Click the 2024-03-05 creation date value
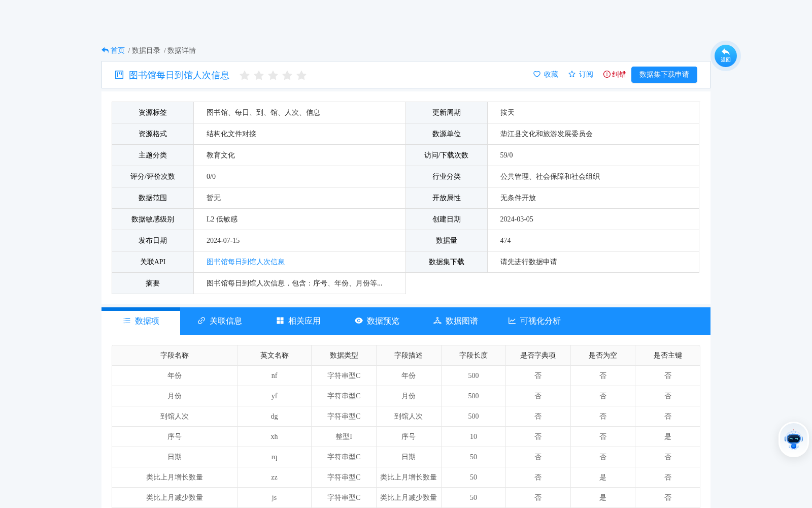 517,219
